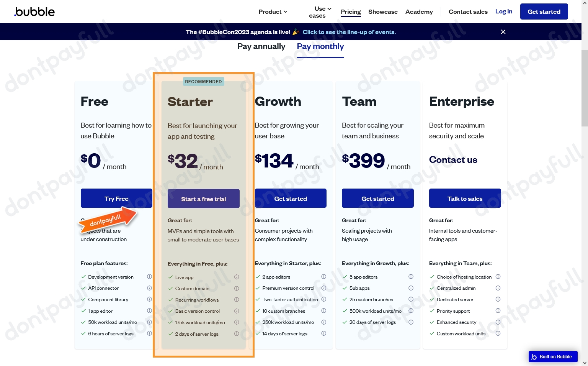Expand the Product dropdown menu
Viewport: 588px width, 366px height.
point(273,12)
